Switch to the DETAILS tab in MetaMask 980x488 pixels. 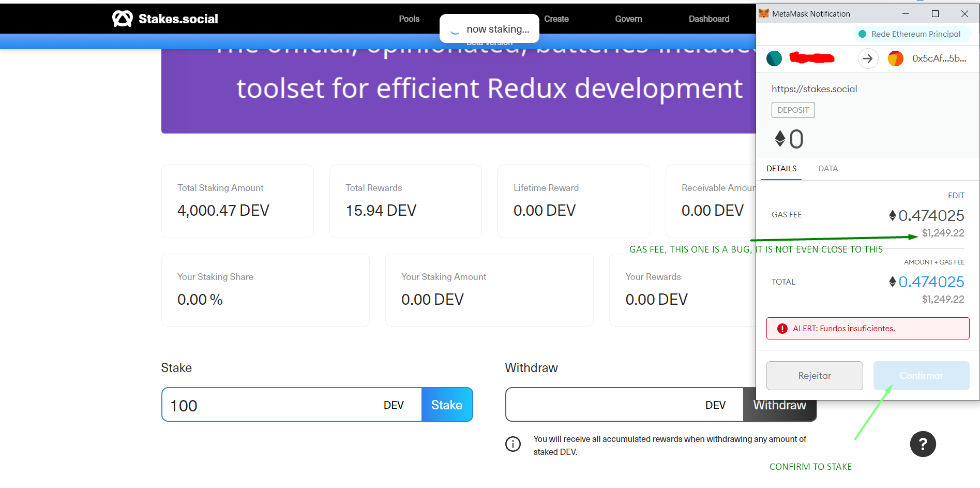pyautogui.click(x=781, y=169)
